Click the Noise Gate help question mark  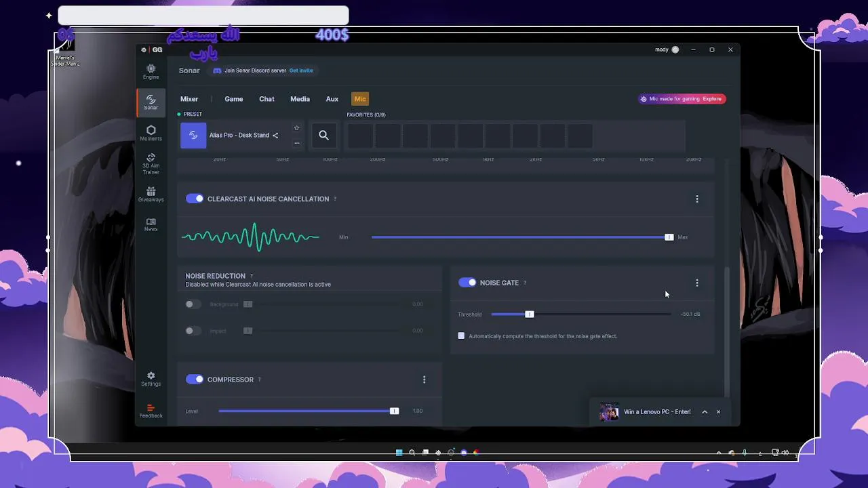524,283
